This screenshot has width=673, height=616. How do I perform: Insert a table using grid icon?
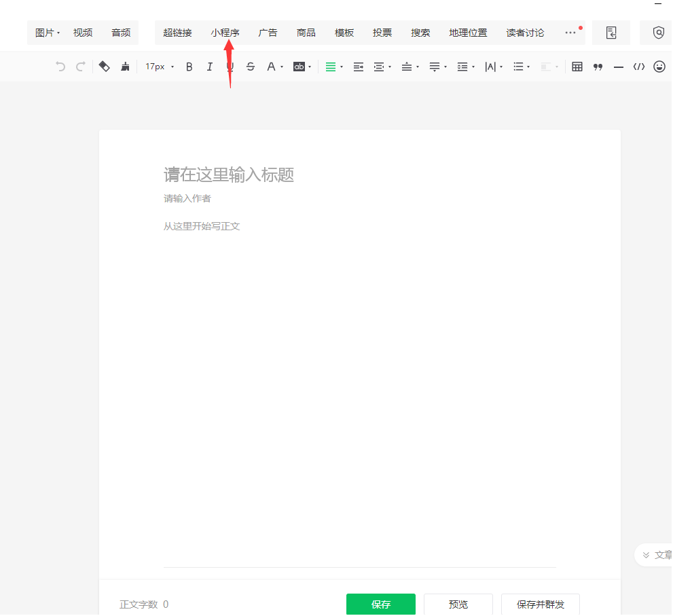[577, 67]
